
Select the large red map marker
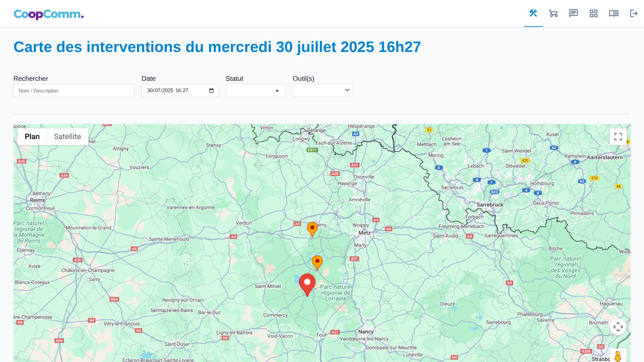tap(307, 284)
